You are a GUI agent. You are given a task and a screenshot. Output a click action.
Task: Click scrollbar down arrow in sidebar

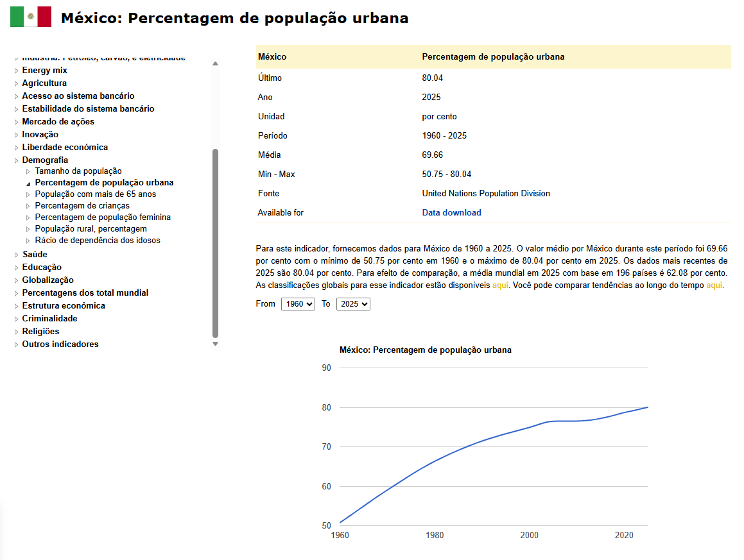pos(216,344)
